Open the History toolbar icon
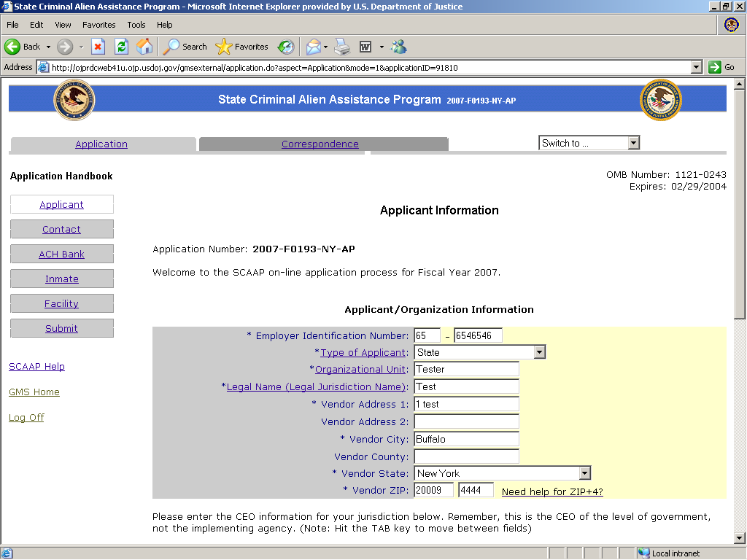 286,47
